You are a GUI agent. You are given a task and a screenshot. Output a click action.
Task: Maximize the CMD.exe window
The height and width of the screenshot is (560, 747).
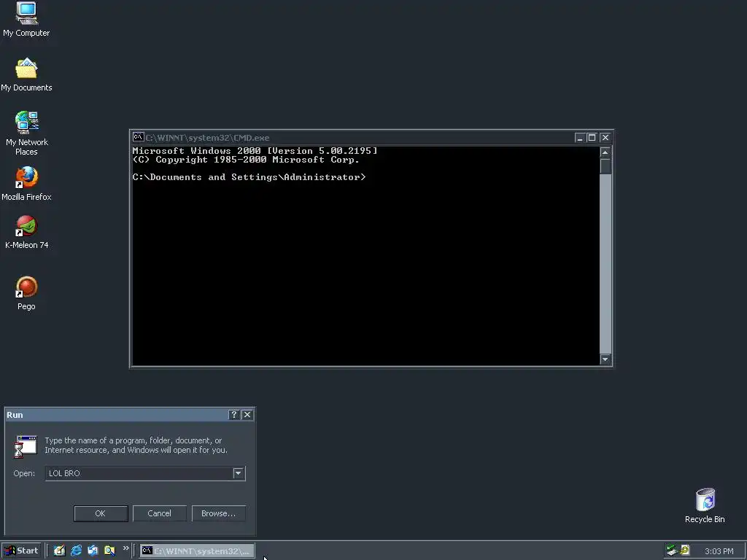pos(592,138)
